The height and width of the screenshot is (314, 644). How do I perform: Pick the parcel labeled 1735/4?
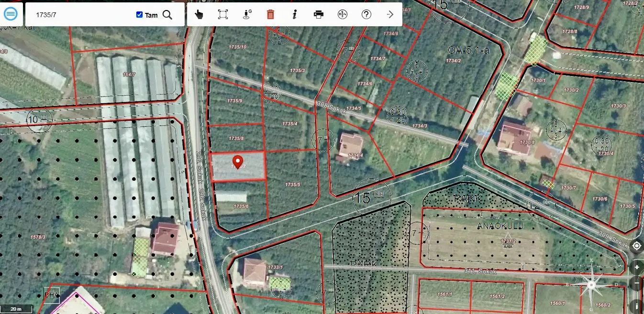click(290, 124)
